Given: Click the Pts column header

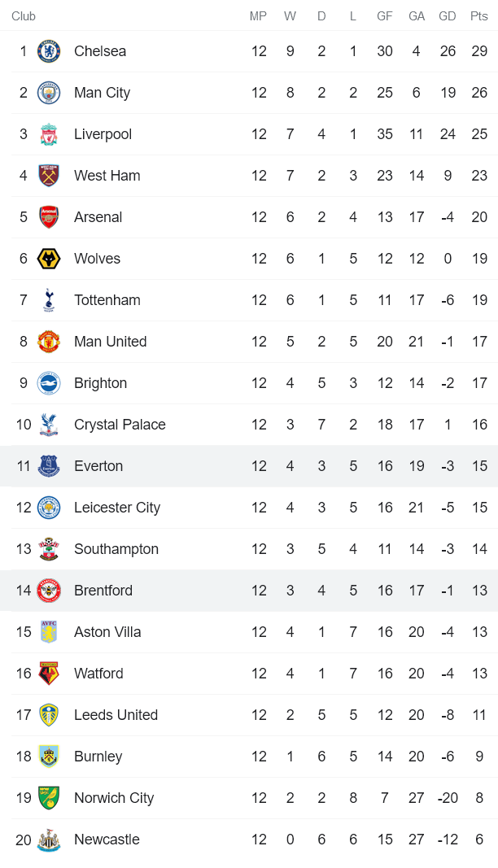Looking at the screenshot, I should [x=479, y=16].
